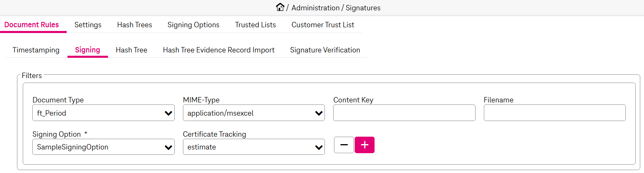Go to the Trusted Lists tab
644x173 pixels.
(255, 25)
